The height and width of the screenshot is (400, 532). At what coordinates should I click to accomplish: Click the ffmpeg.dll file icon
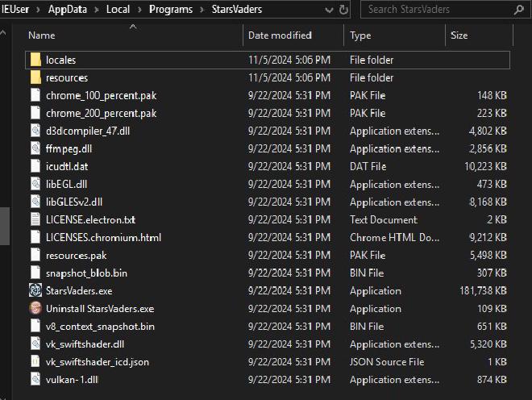point(35,148)
